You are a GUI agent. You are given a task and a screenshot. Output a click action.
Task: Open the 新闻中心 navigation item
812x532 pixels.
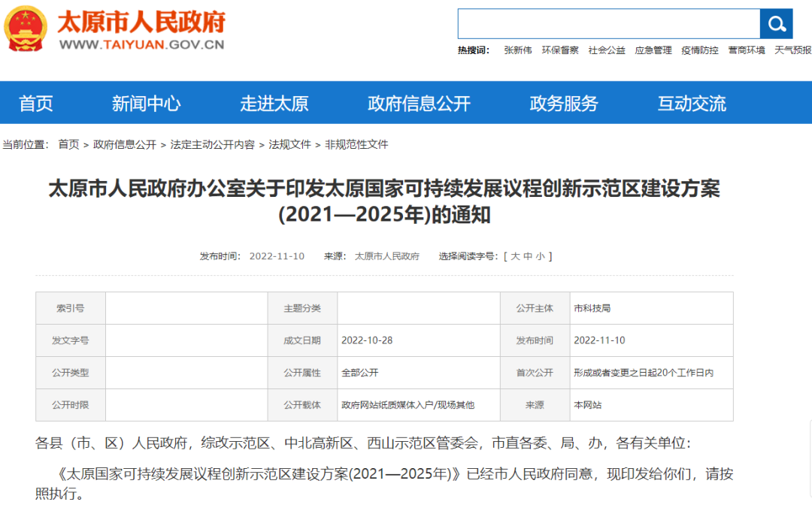coord(146,104)
